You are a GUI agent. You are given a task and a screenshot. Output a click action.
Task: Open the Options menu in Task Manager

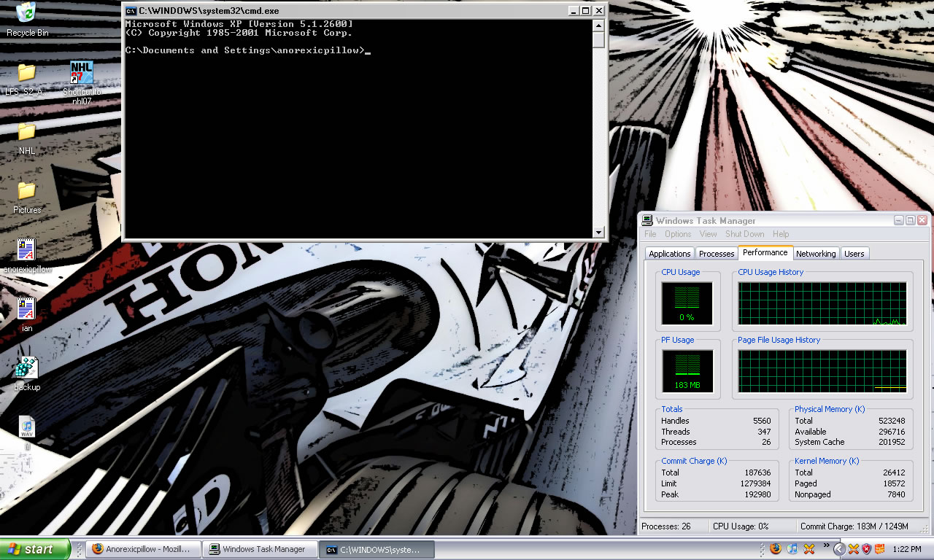678,234
